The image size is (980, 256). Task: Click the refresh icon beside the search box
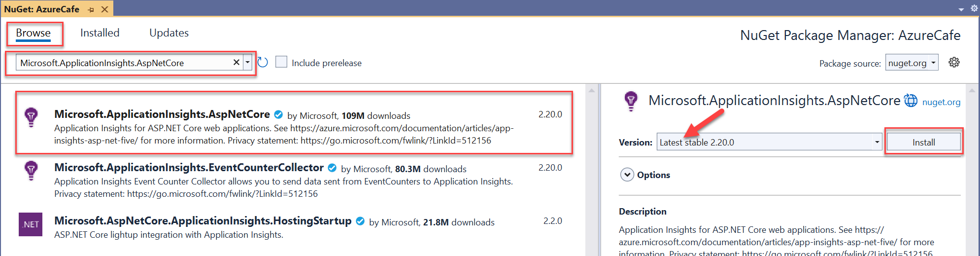pyautogui.click(x=263, y=62)
